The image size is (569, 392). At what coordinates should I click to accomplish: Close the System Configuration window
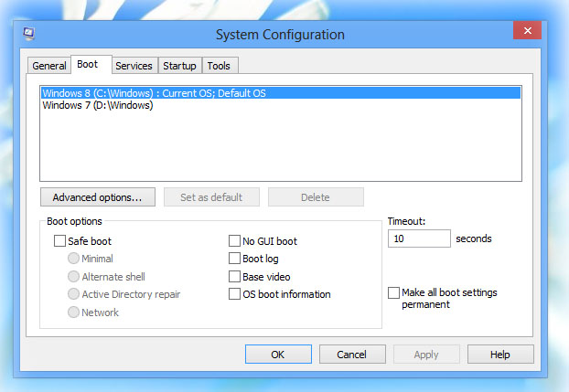527,30
